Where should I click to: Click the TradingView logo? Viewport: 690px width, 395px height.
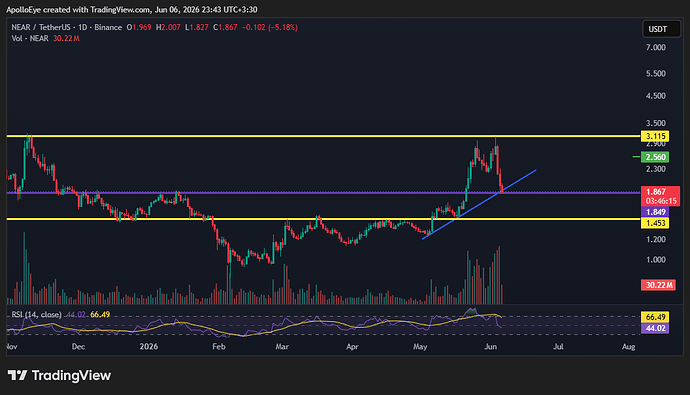(59, 375)
